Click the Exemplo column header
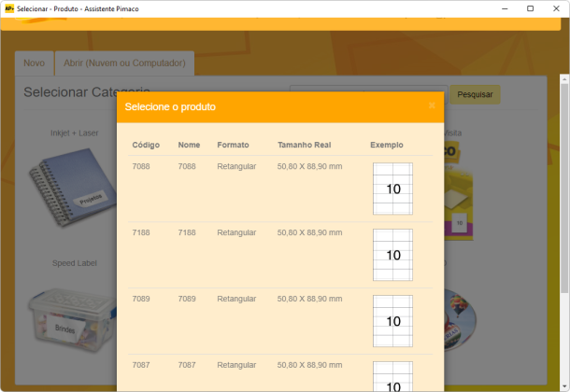 click(x=387, y=145)
